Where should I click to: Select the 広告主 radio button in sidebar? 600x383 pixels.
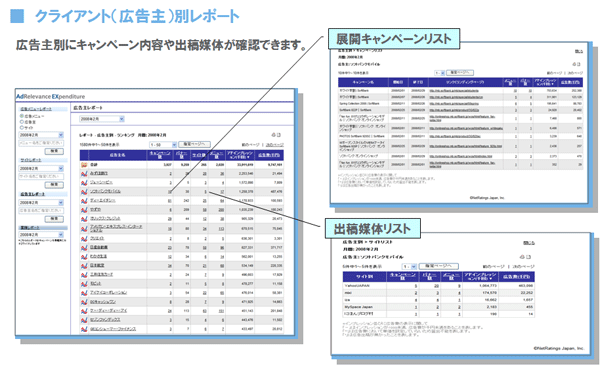tap(22, 122)
